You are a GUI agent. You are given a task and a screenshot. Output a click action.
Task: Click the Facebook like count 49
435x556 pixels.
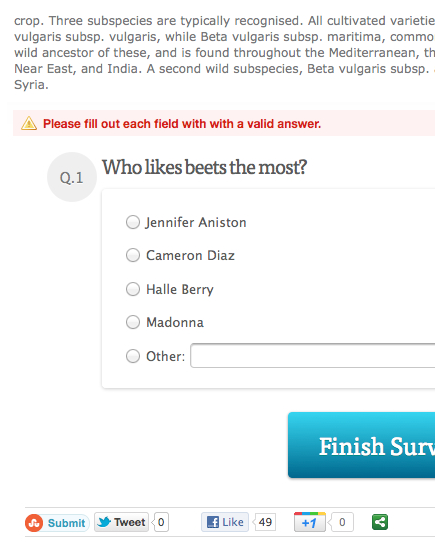pyautogui.click(x=265, y=522)
